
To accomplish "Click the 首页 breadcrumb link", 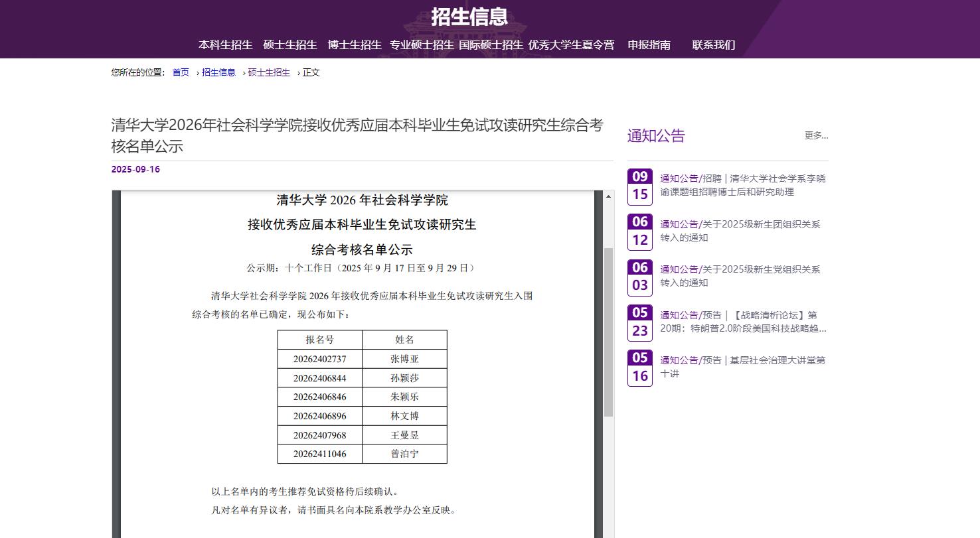I will (x=181, y=73).
